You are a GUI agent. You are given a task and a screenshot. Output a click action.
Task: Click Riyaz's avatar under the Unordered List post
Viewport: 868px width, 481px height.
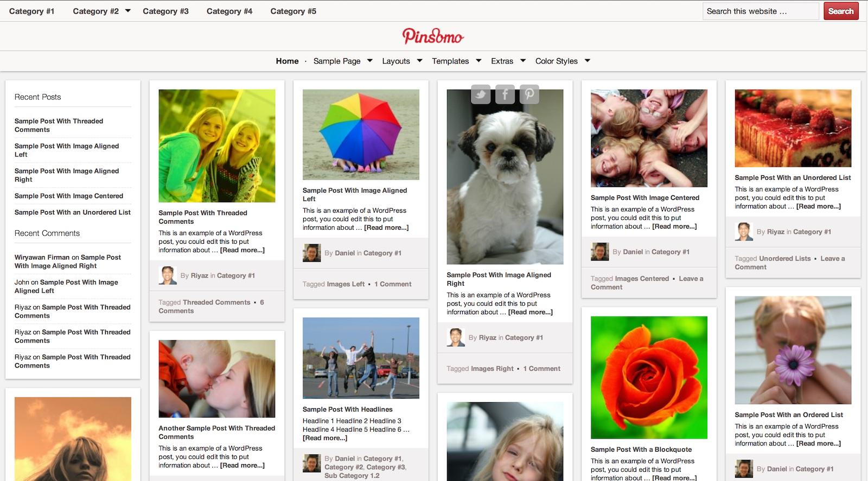[744, 232]
